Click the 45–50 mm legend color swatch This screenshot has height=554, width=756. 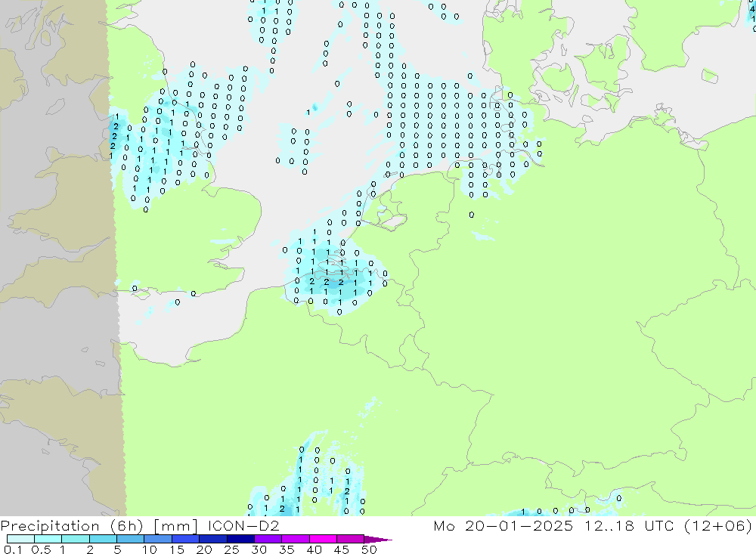click(351, 539)
